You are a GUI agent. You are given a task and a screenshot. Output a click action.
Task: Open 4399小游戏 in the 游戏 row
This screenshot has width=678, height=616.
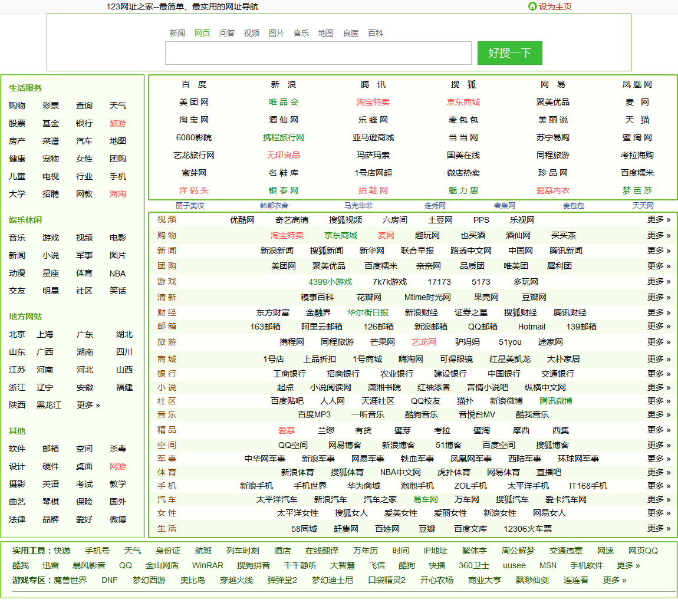330,282
